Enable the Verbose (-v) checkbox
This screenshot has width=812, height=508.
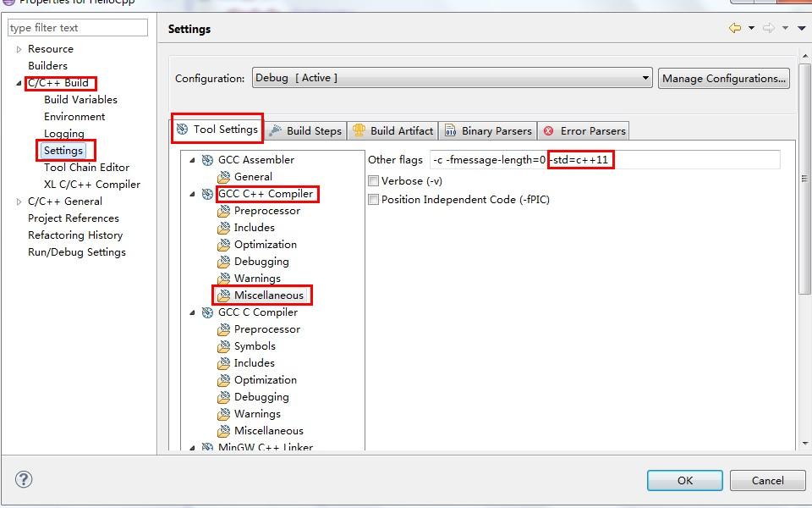[373, 181]
